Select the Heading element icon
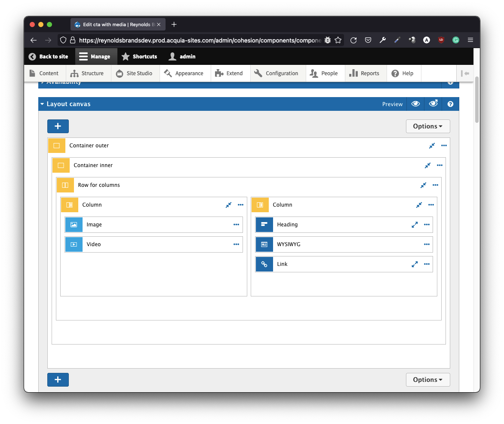This screenshot has width=504, height=424. (x=264, y=225)
